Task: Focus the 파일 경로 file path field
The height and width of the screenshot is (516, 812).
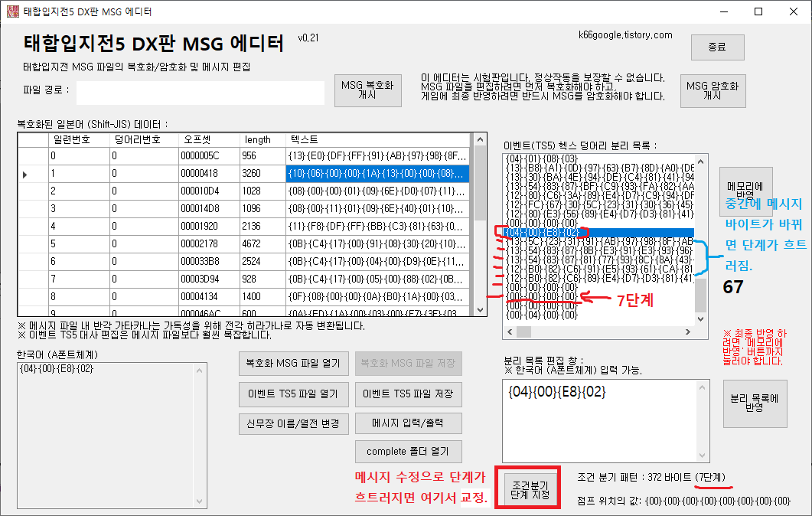Action: (x=201, y=93)
